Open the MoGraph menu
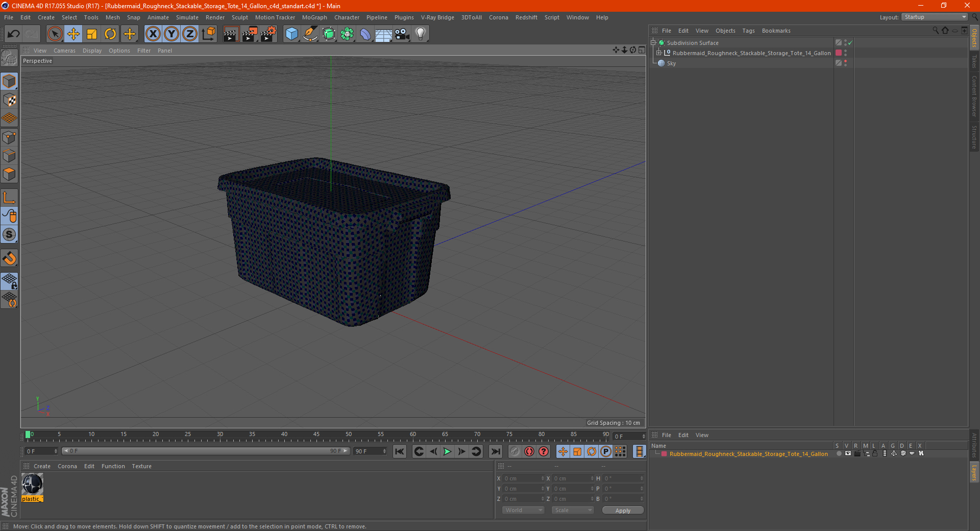Screen dimensions: 980x531 click(314, 17)
